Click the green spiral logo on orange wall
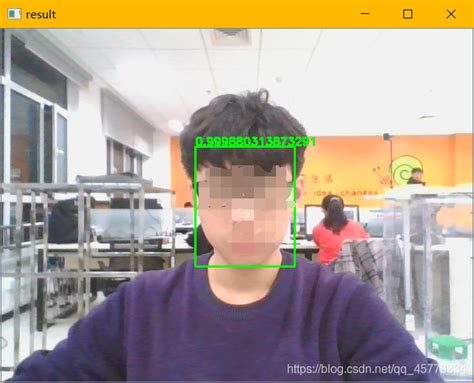The width and height of the screenshot is (474, 383). pyautogui.click(x=406, y=172)
